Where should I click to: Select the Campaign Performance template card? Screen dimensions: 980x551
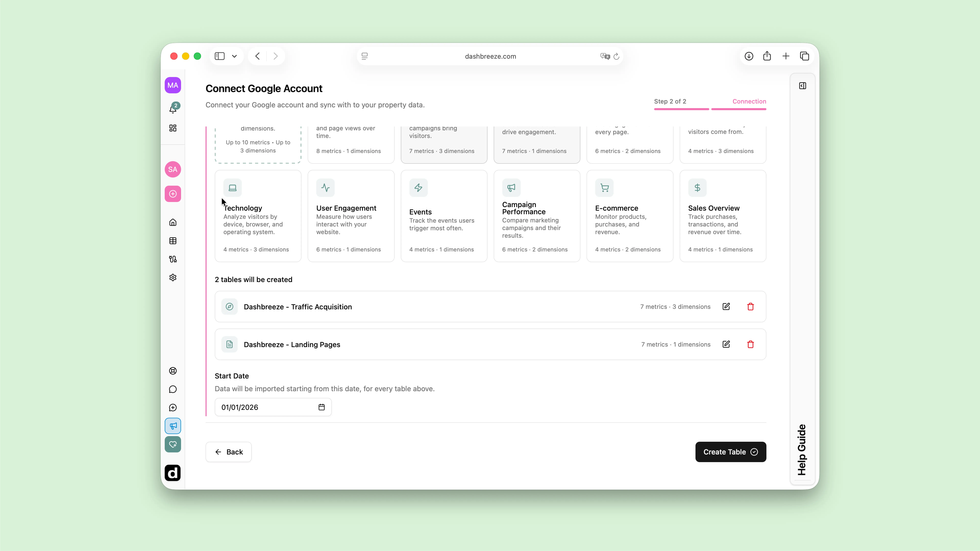pyautogui.click(x=537, y=216)
